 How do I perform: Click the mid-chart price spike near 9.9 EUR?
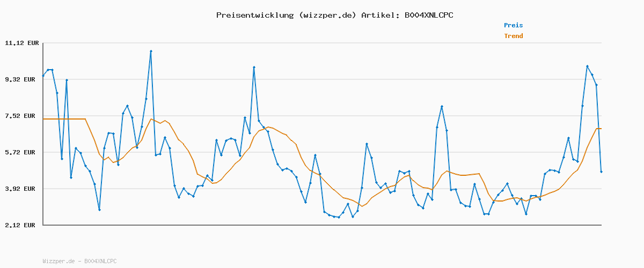click(254, 67)
